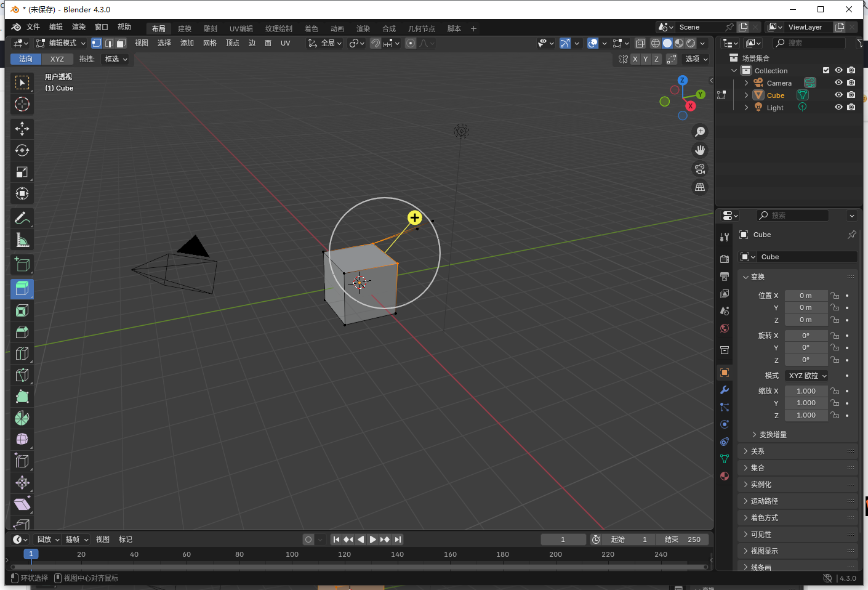
Task: Enable face select mode
Action: click(x=121, y=43)
